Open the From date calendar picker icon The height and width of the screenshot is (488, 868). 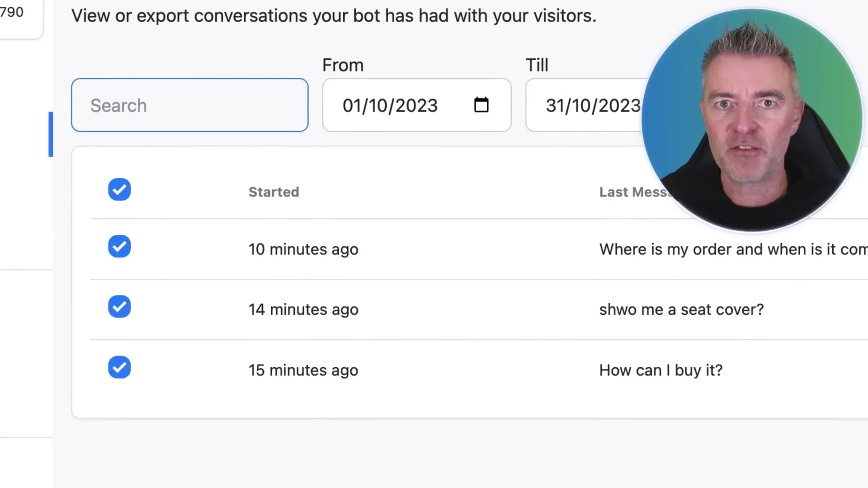481,105
